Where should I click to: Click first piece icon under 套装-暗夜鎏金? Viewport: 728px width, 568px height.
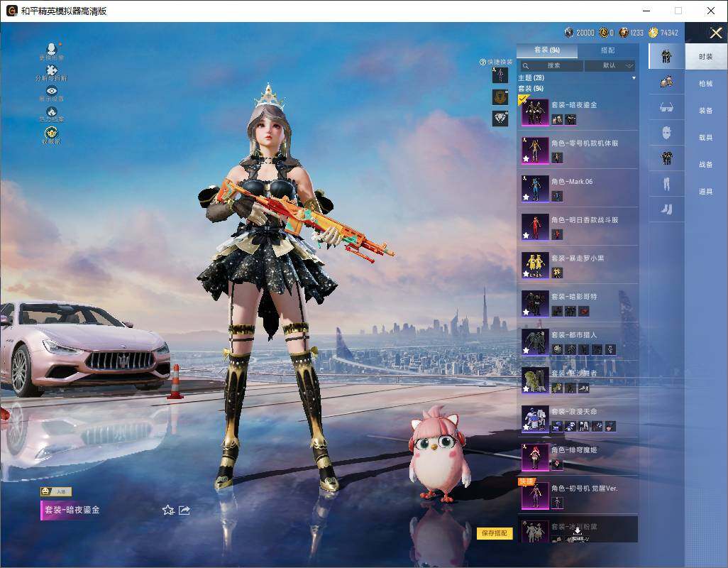point(557,120)
